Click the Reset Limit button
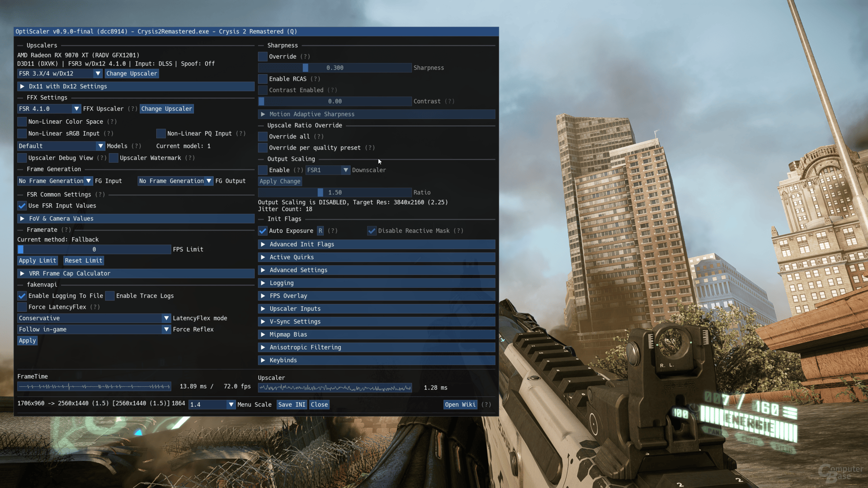868x488 pixels. point(83,261)
